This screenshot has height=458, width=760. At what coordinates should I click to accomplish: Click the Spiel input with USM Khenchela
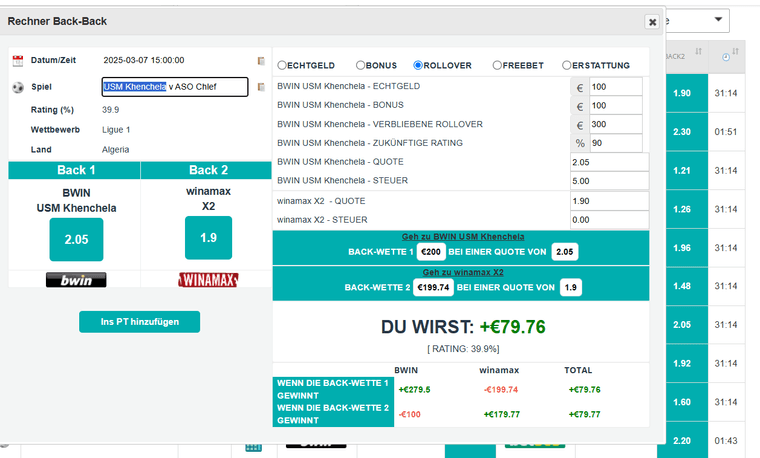pyautogui.click(x=175, y=87)
